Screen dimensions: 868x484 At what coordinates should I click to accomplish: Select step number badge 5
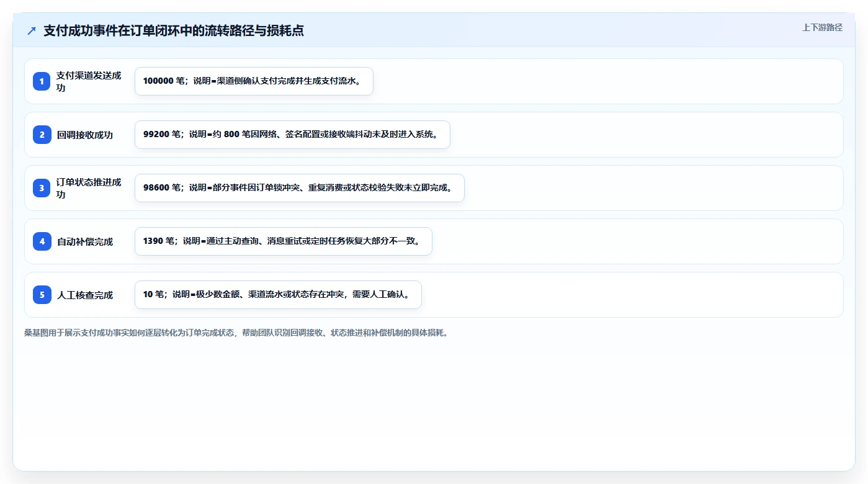click(42, 295)
